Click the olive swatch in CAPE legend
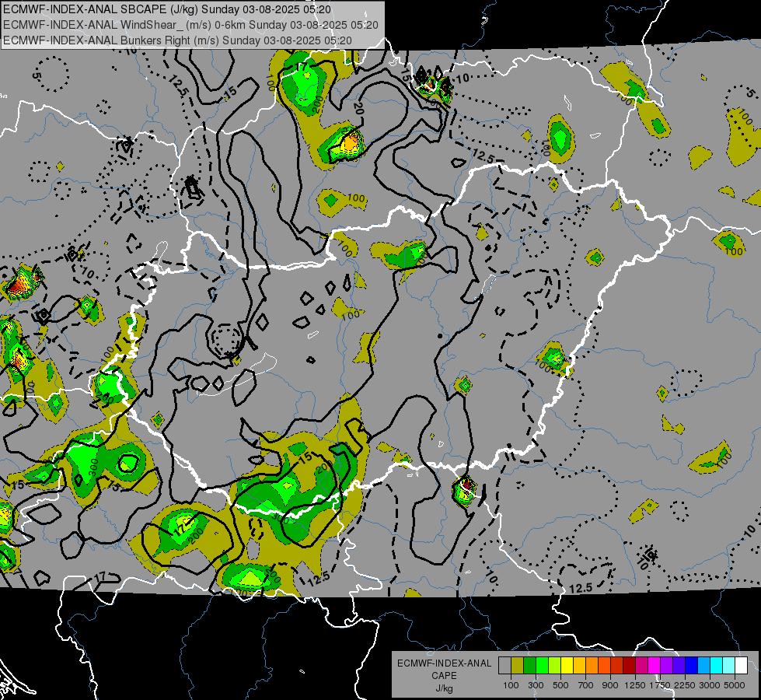The width and height of the screenshot is (761, 700). [517, 666]
